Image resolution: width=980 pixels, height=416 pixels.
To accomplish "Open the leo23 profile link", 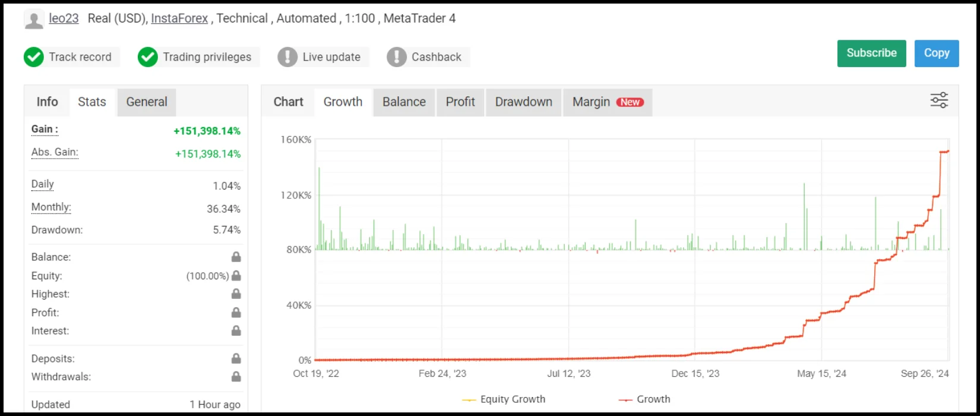I will 64,18.
